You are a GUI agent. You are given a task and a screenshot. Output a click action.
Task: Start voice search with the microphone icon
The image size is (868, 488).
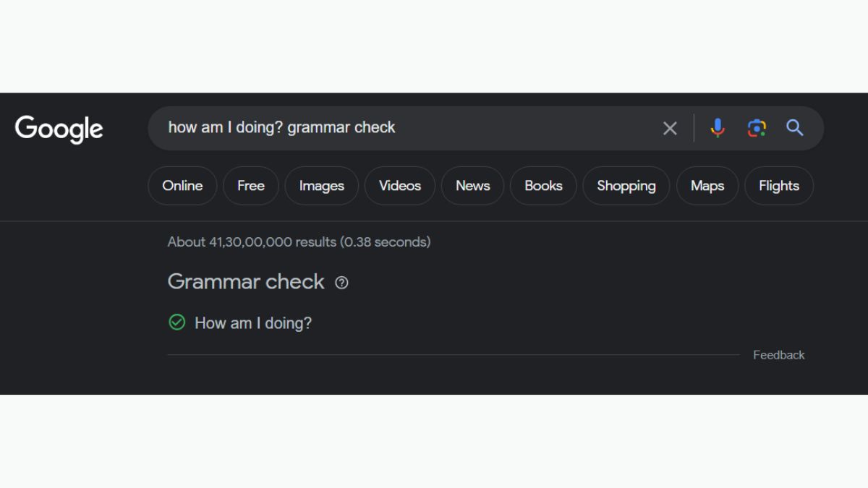[x=717, y=128]
